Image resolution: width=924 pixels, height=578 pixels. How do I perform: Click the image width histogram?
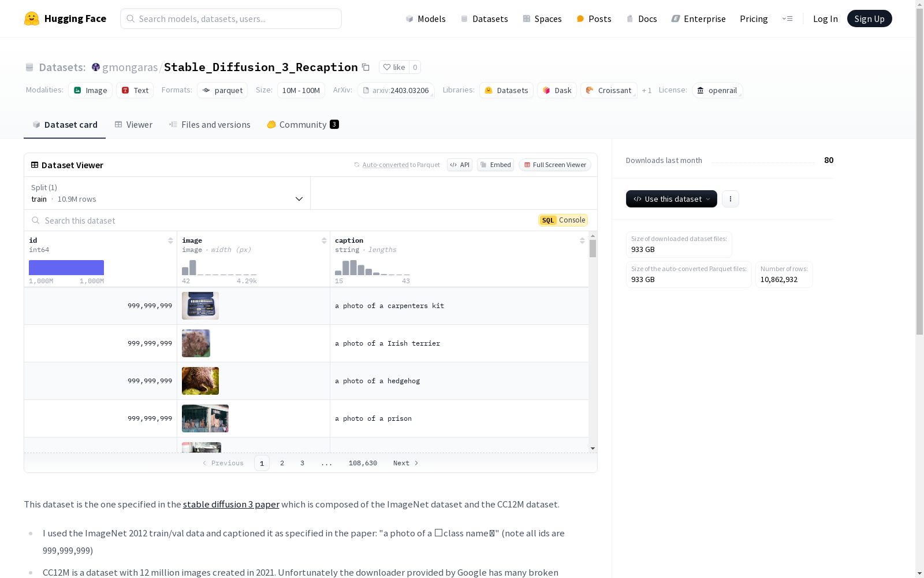219,268
